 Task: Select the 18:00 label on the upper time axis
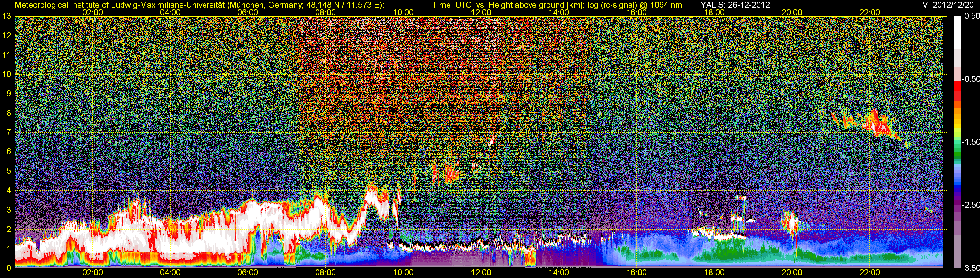[x=714, y=12]
